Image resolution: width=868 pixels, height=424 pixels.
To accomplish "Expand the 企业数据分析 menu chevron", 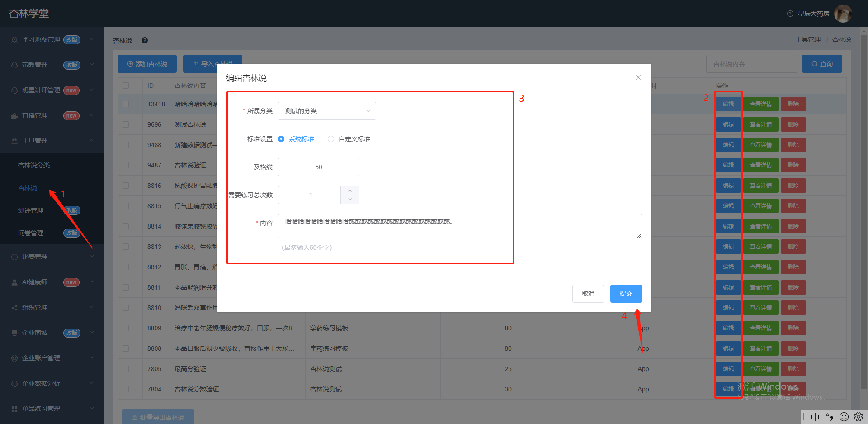I will [92, 383].
